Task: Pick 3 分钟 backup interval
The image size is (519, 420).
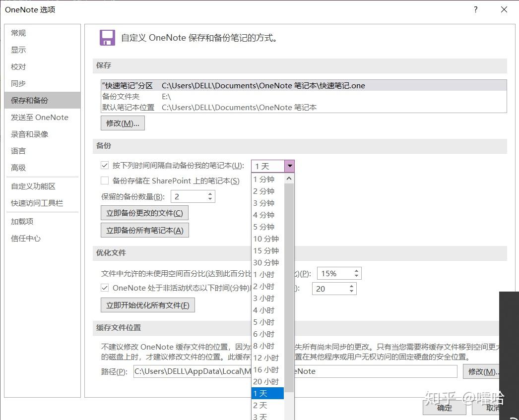Action: click(268, 203)
